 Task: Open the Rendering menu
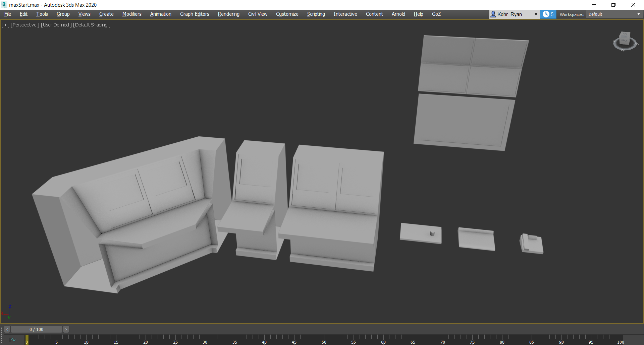[229, 14]
